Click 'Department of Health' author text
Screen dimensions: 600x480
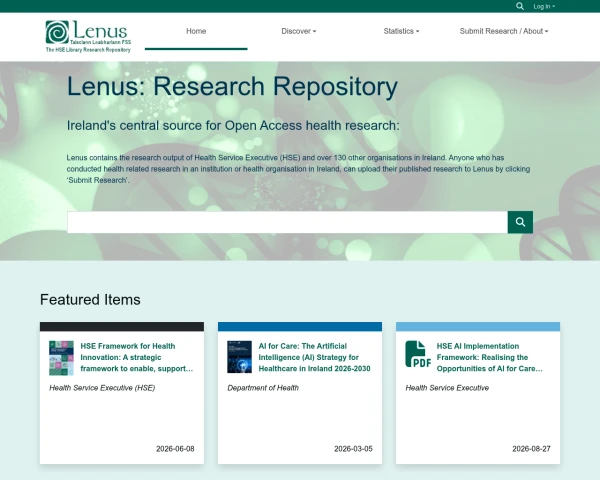tap(263, 388)
